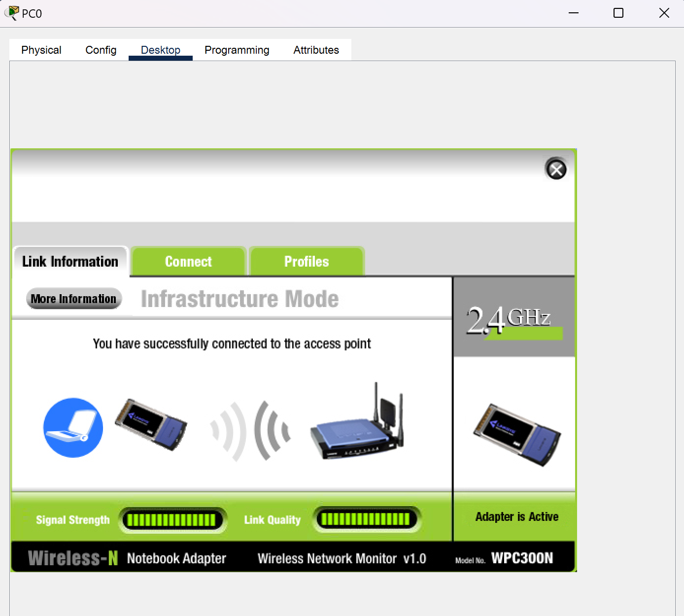Click the blue laptop circle icon
The width and height of the screenshot is (684, 616).
point(73,427)
